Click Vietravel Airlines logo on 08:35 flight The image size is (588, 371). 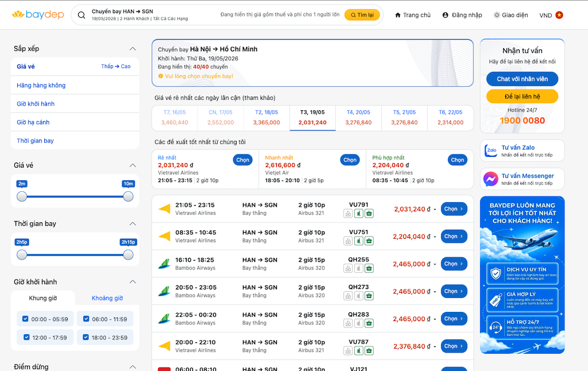click(x=164, y=236)
